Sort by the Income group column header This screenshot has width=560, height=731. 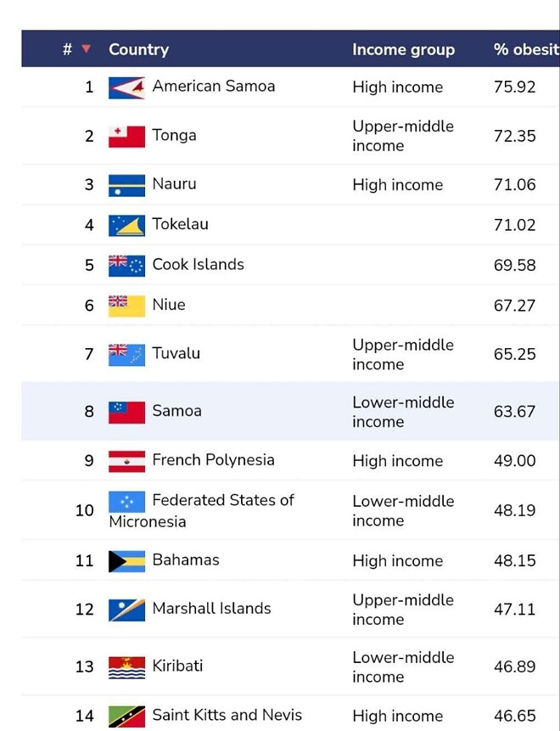tap(403, 50)
